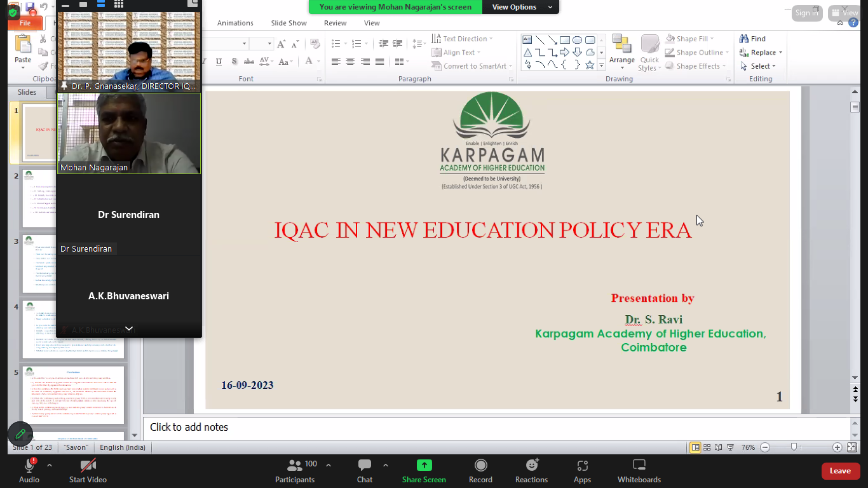Click the Find binoculars button

[752, 39]
